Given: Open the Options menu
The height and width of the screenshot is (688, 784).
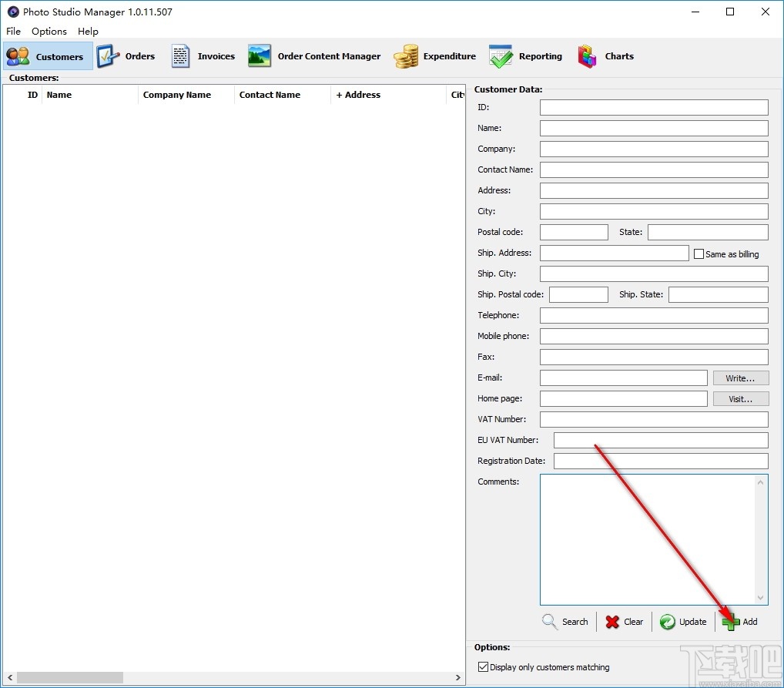Looking at the screenshot, I should pos(49,31).
